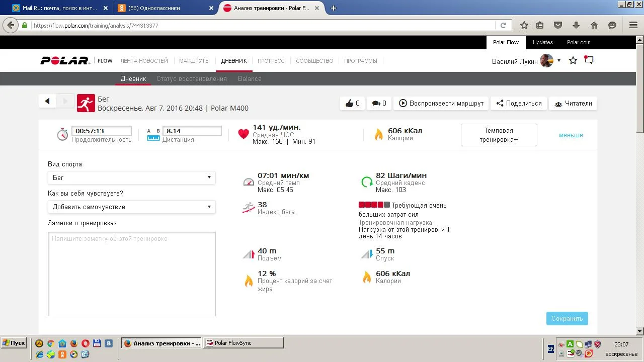Open Firefox hamburger menu

click(x=633, y=25)
